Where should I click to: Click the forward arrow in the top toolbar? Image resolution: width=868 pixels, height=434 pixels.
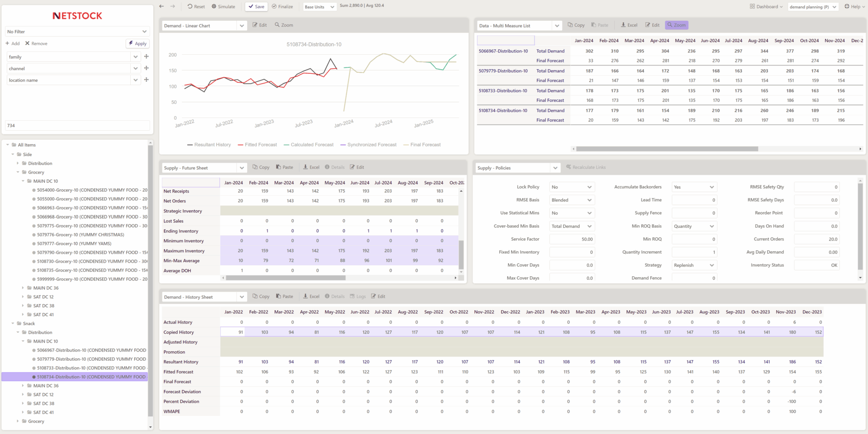[x=173, y=6]
